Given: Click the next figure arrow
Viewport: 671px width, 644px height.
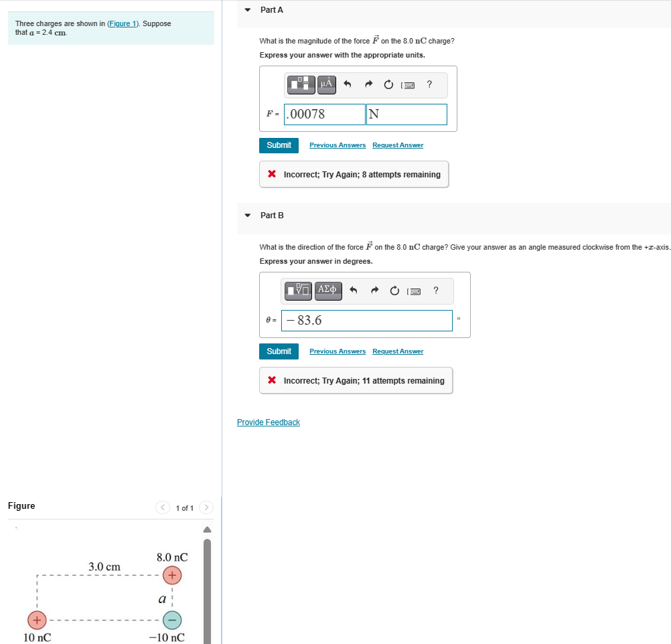Looking at the screenshot, I should tap(206, 507).
